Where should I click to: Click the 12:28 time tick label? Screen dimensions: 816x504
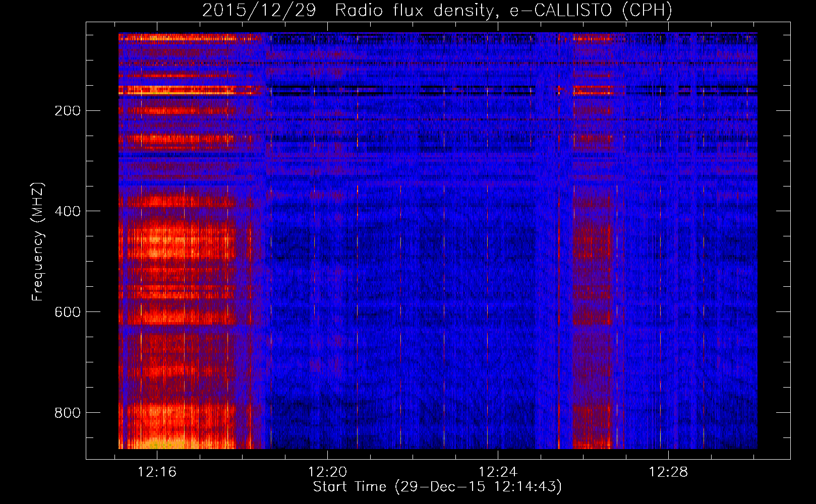coord(668,472)
